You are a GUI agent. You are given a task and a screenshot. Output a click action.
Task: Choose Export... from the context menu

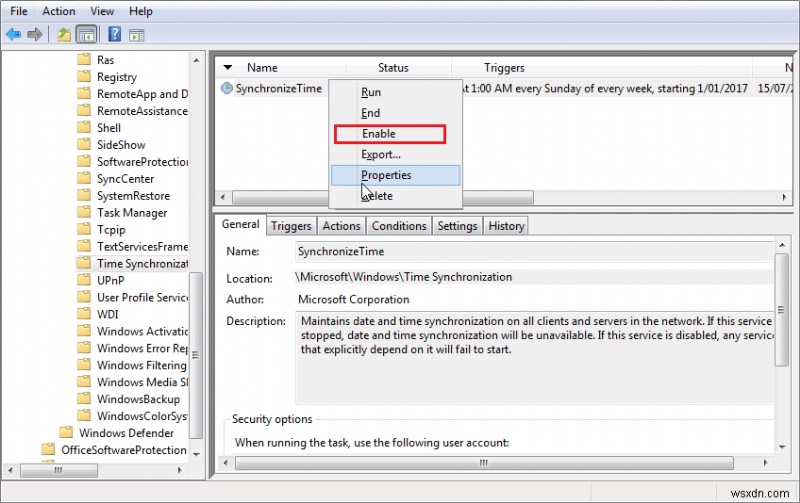tap(395, 155)
